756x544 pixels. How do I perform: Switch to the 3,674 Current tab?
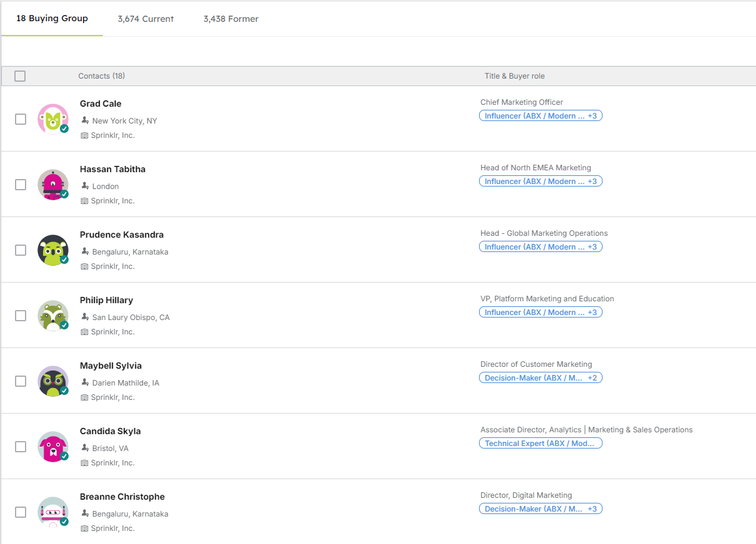(146, 19)
